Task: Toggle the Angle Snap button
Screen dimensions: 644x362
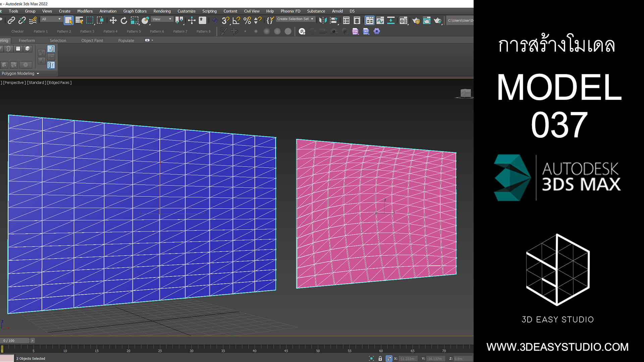Action: pyautogui.click(x=236, y=20)
